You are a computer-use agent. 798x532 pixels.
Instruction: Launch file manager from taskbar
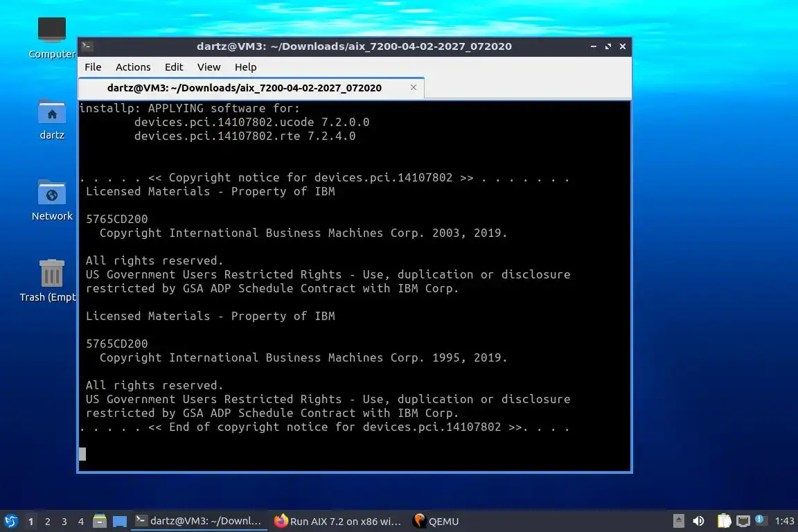[100, 521]
